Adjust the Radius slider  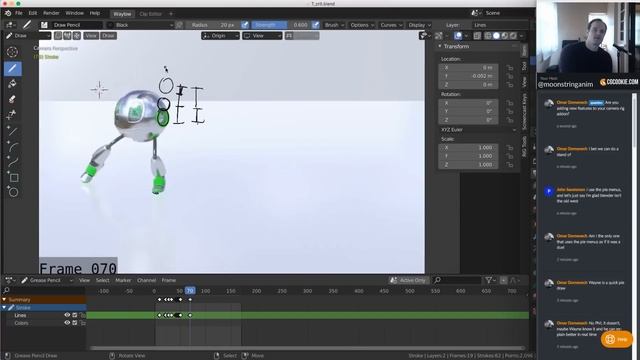(212, 25)
